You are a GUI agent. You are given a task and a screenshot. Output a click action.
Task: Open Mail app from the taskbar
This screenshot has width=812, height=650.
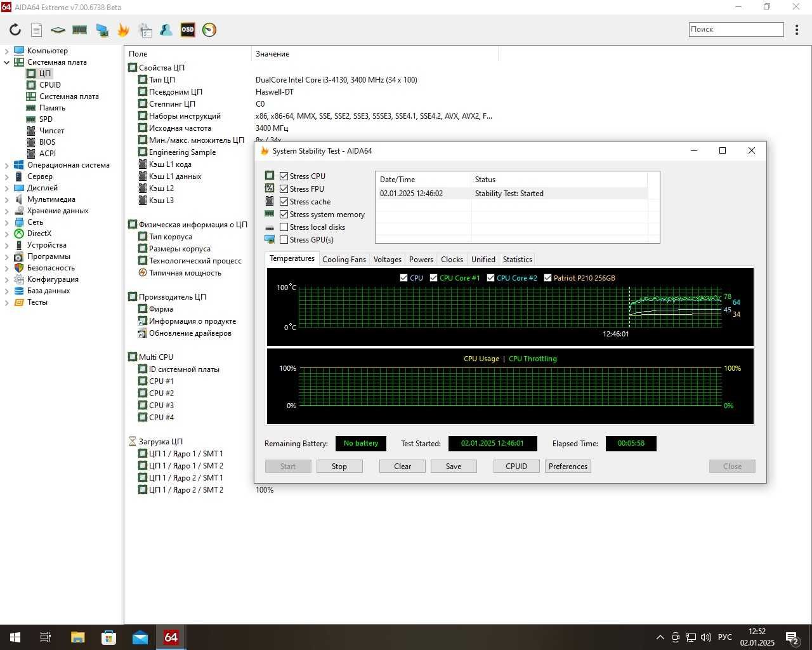click(140, 637)
